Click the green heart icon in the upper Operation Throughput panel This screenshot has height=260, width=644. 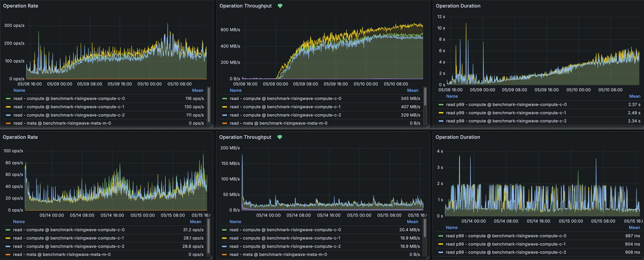coord(280,6)
